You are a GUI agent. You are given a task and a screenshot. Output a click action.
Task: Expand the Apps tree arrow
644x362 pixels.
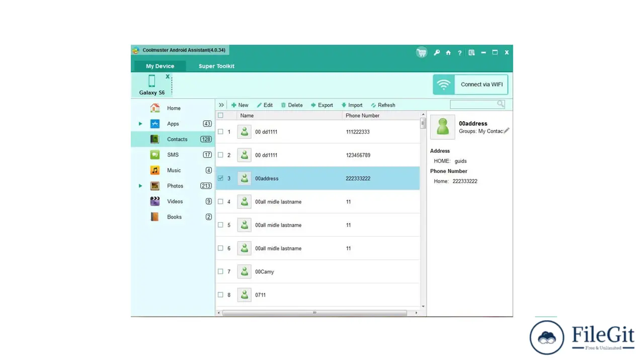pyautogui.click(x=140, y=124)
